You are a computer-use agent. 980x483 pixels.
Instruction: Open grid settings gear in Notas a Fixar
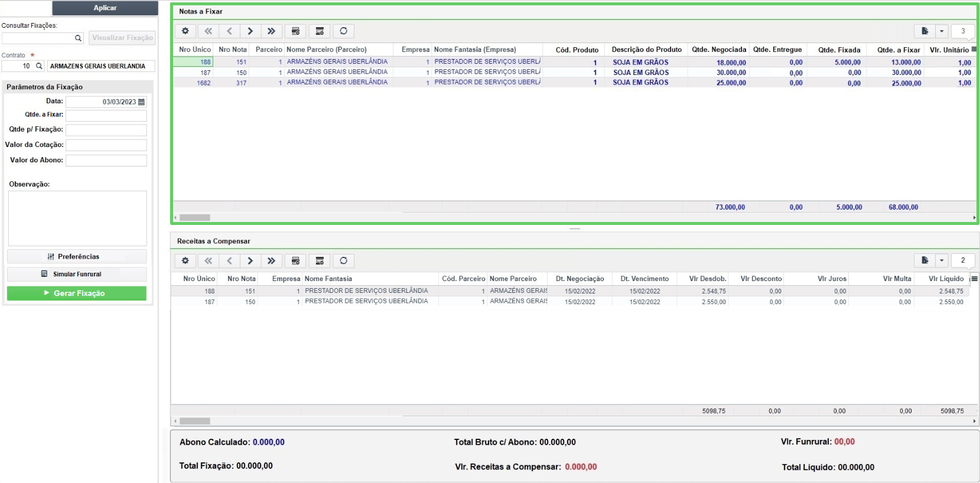185,31
